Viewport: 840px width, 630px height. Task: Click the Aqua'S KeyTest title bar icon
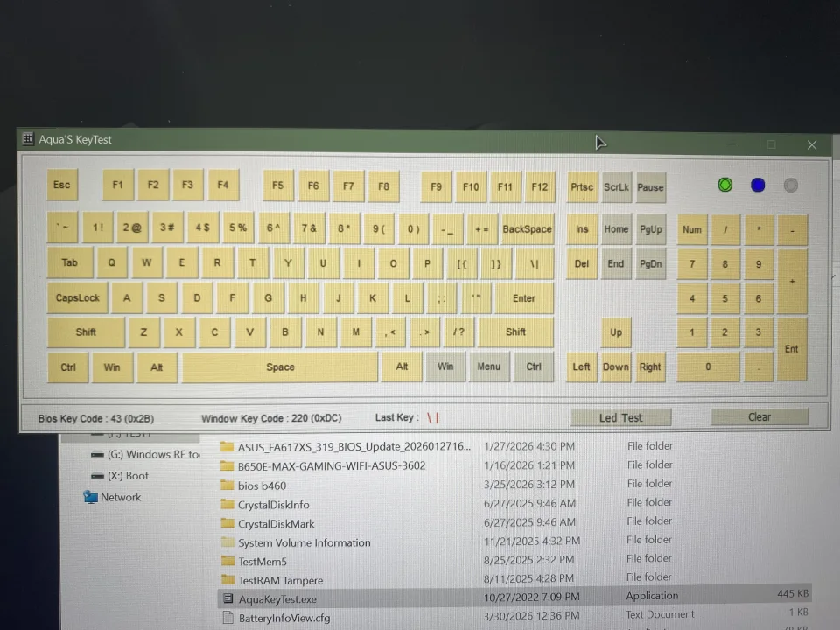(x=28, y=139)
